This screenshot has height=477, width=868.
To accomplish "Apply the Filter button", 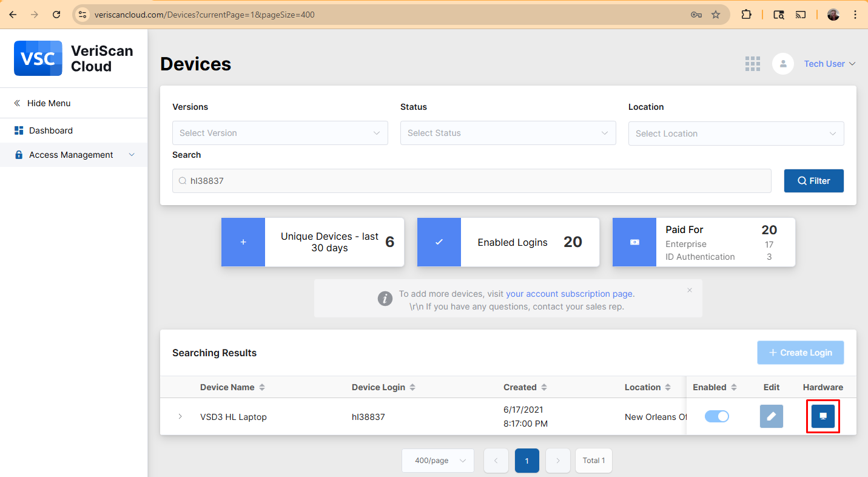I will tap(814, 181).
